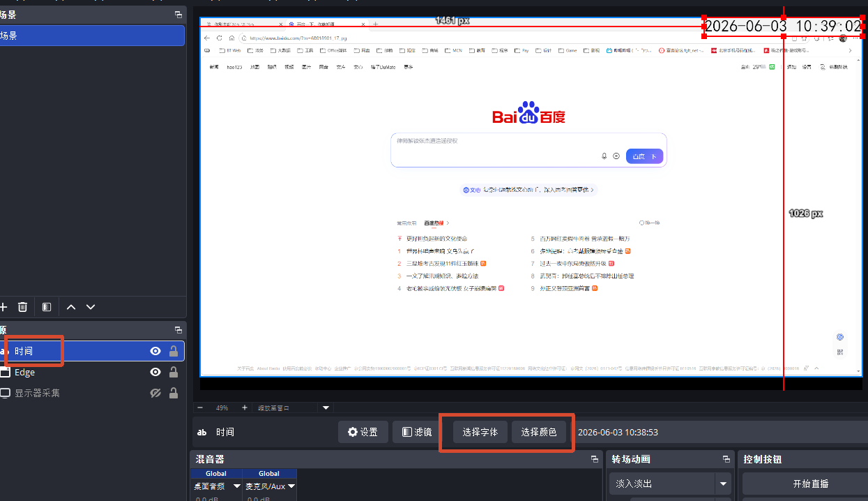Select the 时间 source row
Image resolution: width=868 pixels, height=501 pixels.
pos(92,352)
